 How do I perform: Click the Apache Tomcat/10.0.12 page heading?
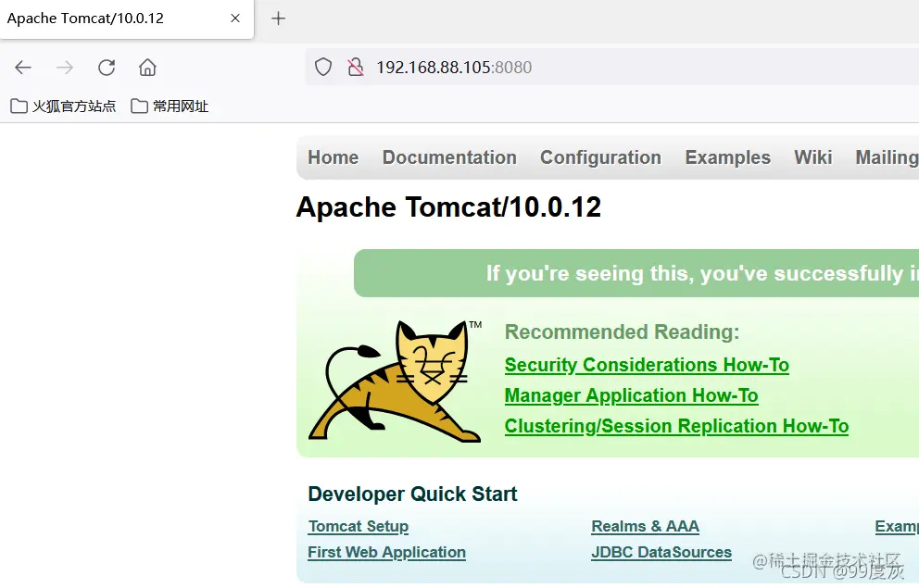448,207
